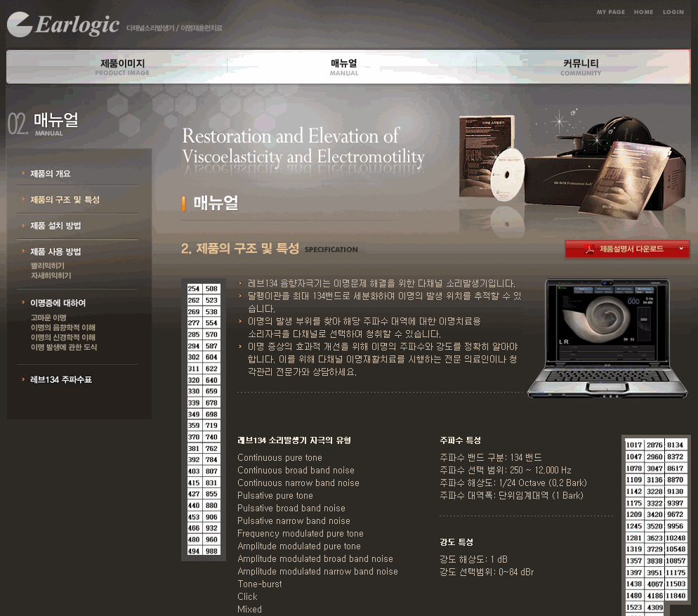Click 'Amplitude modulated pure tone' text
Viewport: 698px width, 616px height.
click(x=299, y=546)
